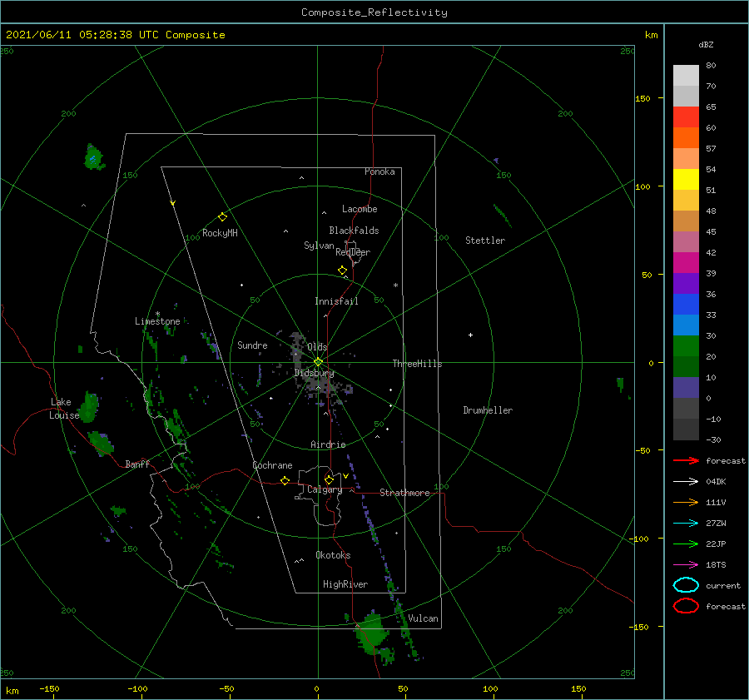Click the Banff label

137,464
